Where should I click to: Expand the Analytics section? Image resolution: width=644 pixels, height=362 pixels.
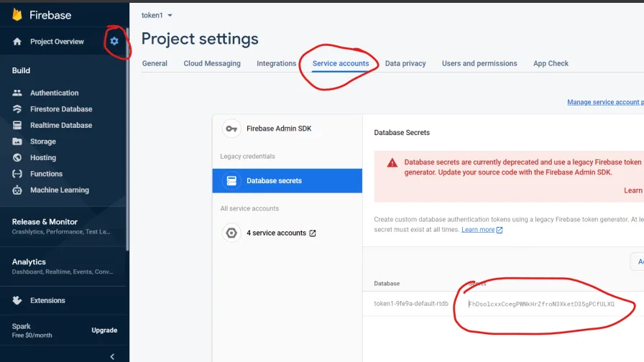click(x=63, y=266)
